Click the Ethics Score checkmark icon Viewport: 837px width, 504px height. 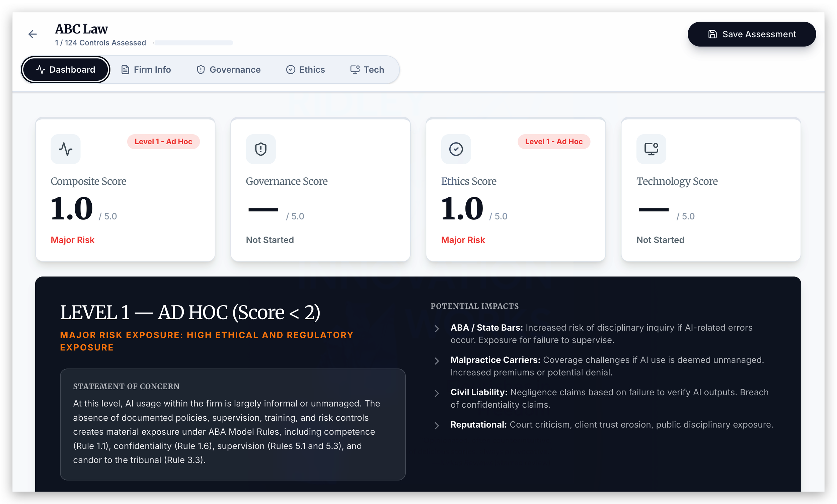(x=456, y=149)
